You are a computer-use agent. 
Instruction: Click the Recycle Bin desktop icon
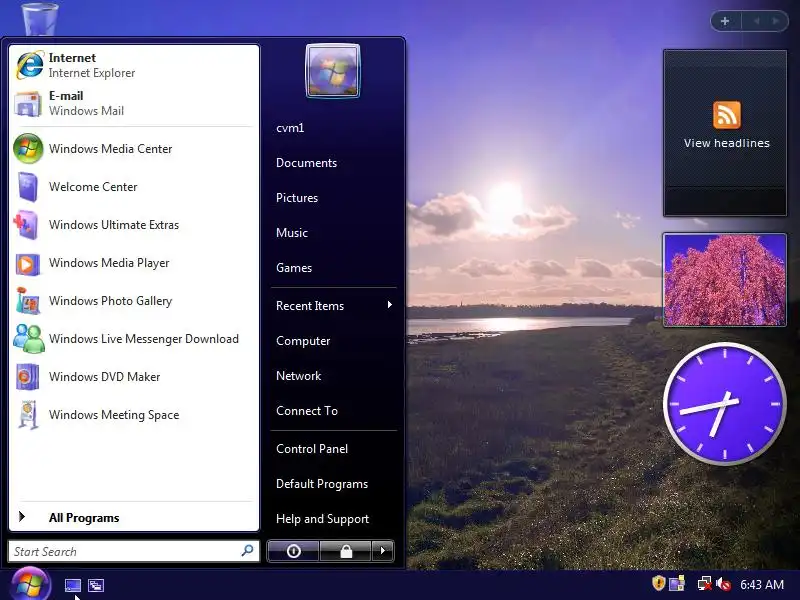pyautogui.click(x=40, y=18)
